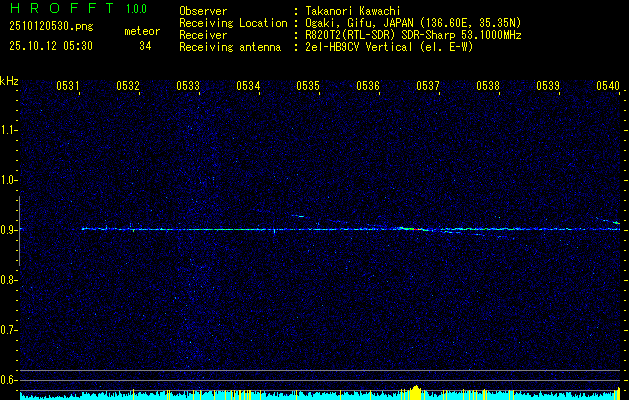
Task: Click time marker 0535
Action: (x=308, y=85)
